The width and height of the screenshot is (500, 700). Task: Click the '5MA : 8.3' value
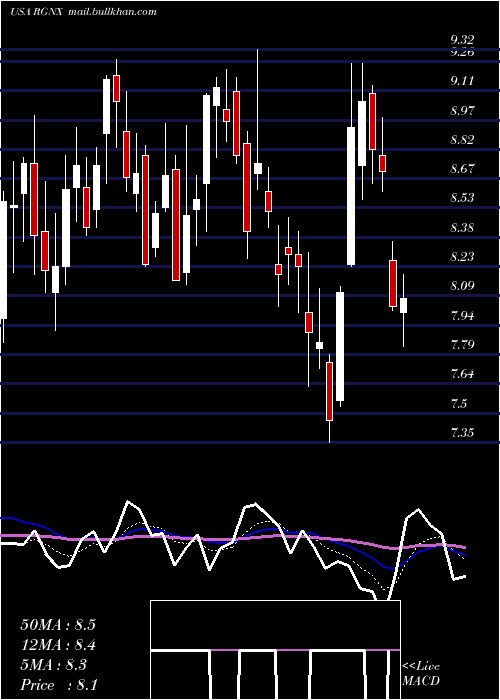click(x=54, y=665)
